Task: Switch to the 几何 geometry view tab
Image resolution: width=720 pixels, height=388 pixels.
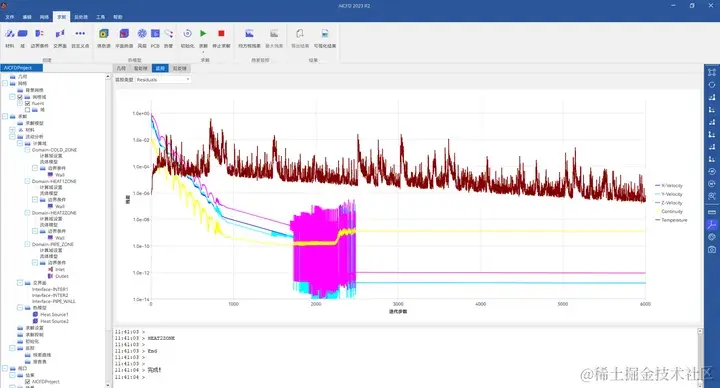Action: coord(121,68)
